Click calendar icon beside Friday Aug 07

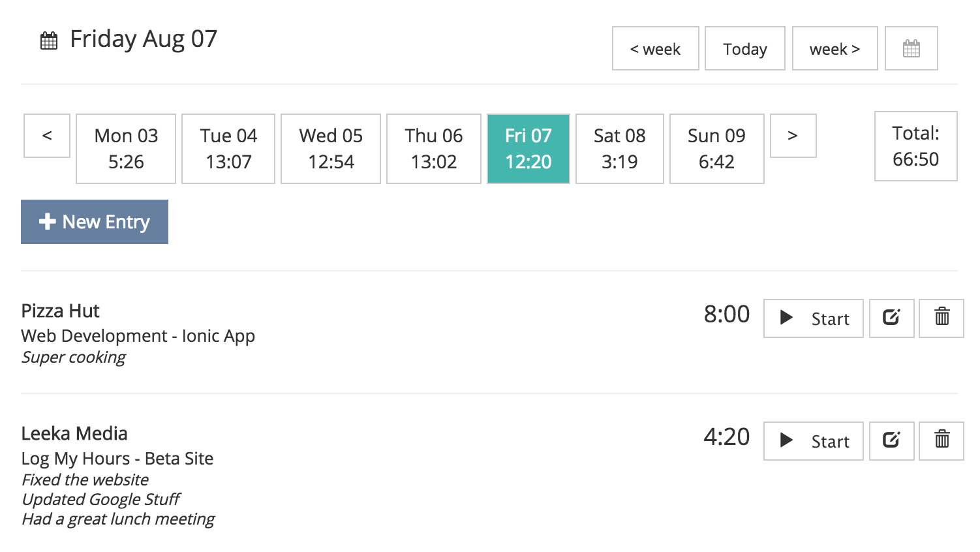49,40
